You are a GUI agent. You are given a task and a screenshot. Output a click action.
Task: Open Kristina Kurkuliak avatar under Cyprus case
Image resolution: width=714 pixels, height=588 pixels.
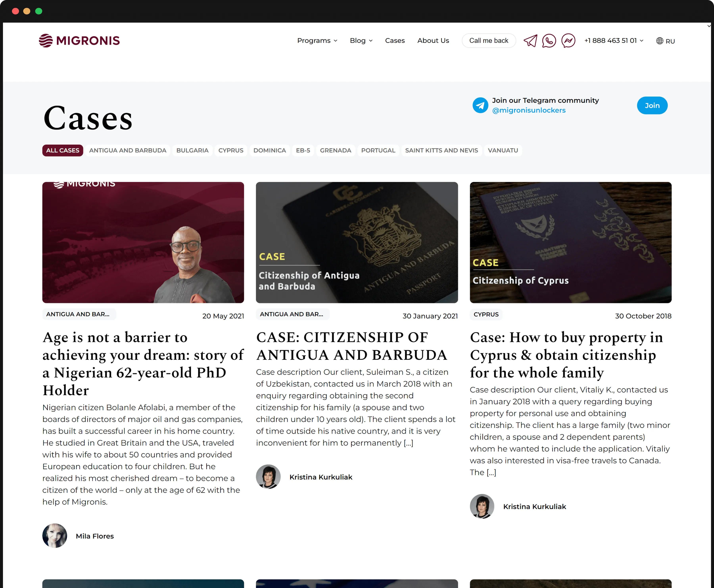pyautogui.click(x=482, y=506)
